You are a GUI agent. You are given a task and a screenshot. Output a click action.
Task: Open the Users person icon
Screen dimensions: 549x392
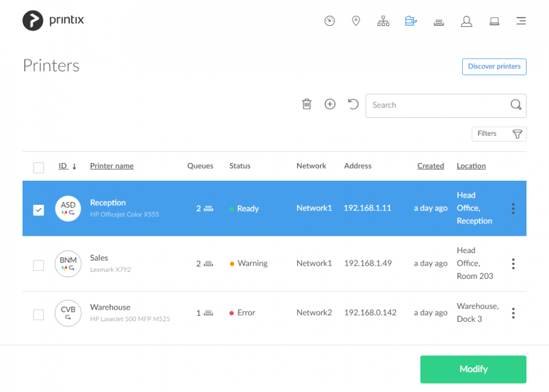point(466,21)
